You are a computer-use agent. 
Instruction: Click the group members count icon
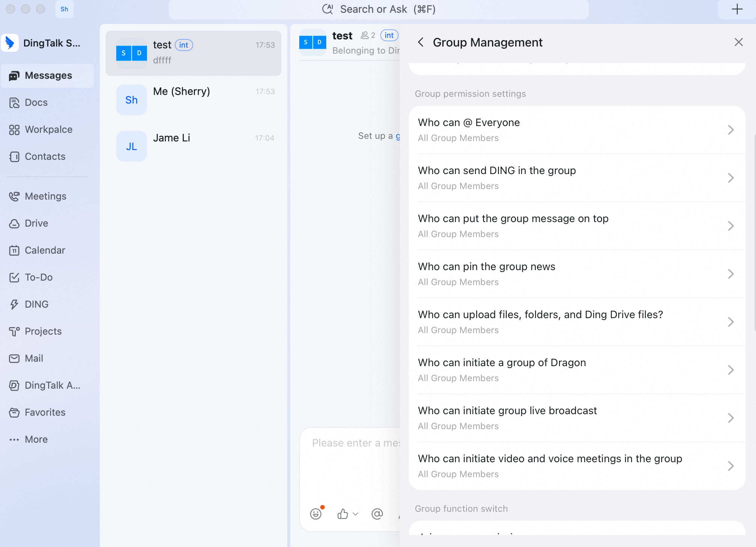(368, 35)
